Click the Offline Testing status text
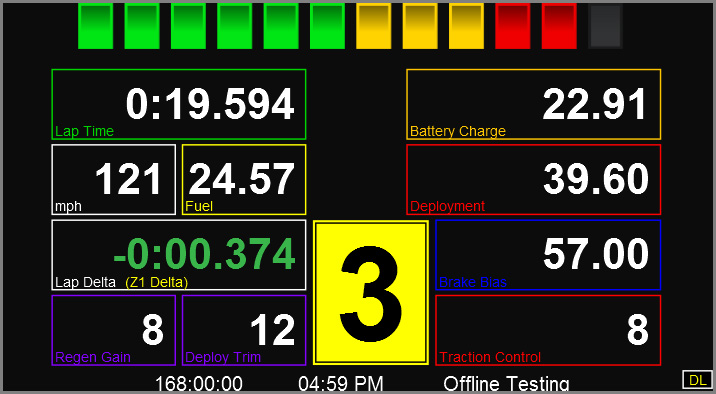Image resolution: width=716 pixels, height=394 pixels. click(506, 384)
